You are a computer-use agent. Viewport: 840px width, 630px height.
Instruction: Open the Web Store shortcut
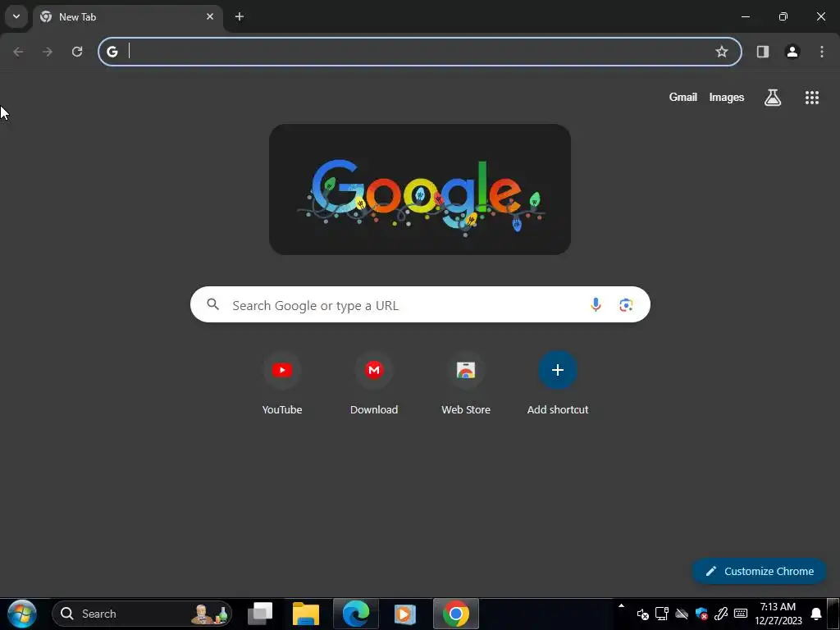pos(466,384)
